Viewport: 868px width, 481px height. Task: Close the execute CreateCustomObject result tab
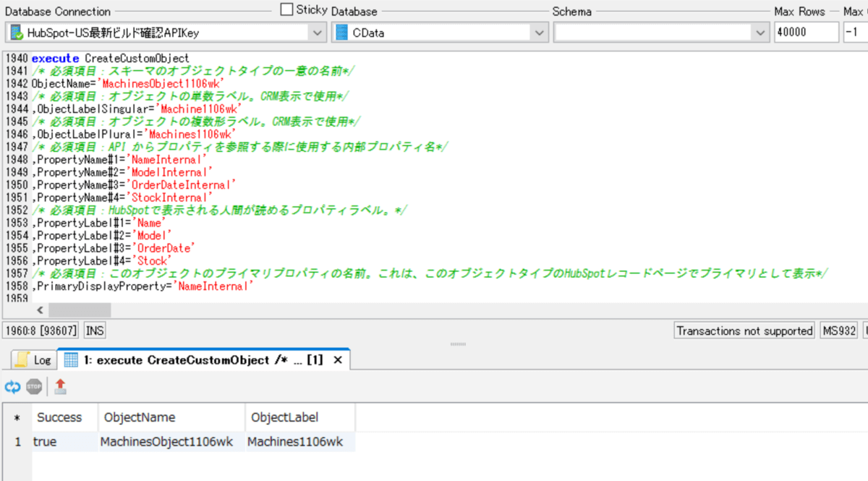tap(337, 359)
